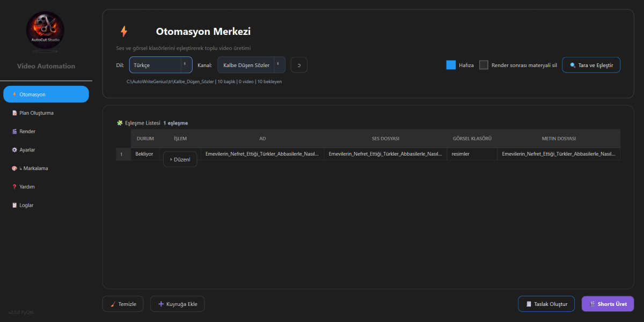Enable Render sonrası materyali sil checkbox
The width and height of the screenshot is (644, 322).
tap(484, 65)
